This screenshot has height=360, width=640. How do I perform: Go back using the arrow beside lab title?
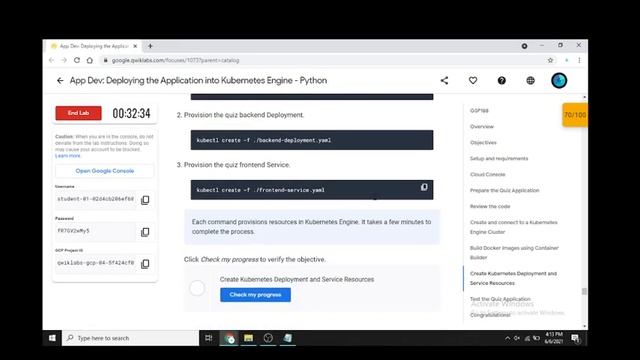tap(60, 81)
